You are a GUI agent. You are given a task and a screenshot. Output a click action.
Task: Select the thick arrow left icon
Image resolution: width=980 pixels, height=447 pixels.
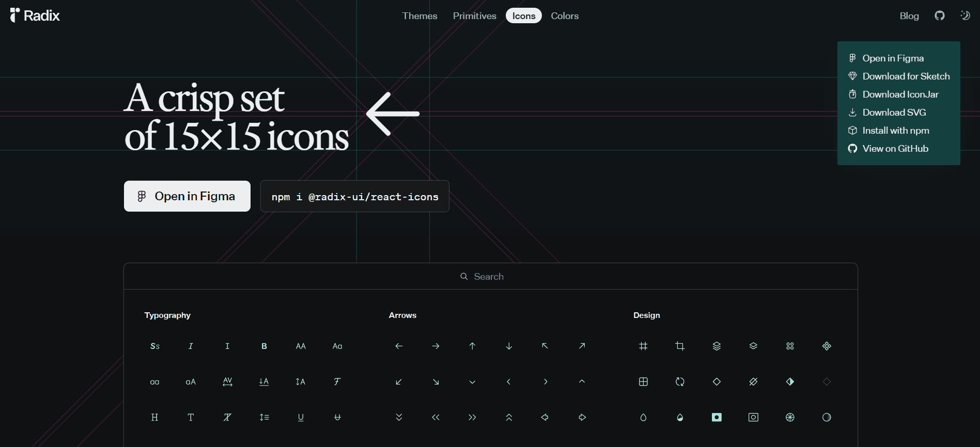pyautogui.click(x=545, y=417)
